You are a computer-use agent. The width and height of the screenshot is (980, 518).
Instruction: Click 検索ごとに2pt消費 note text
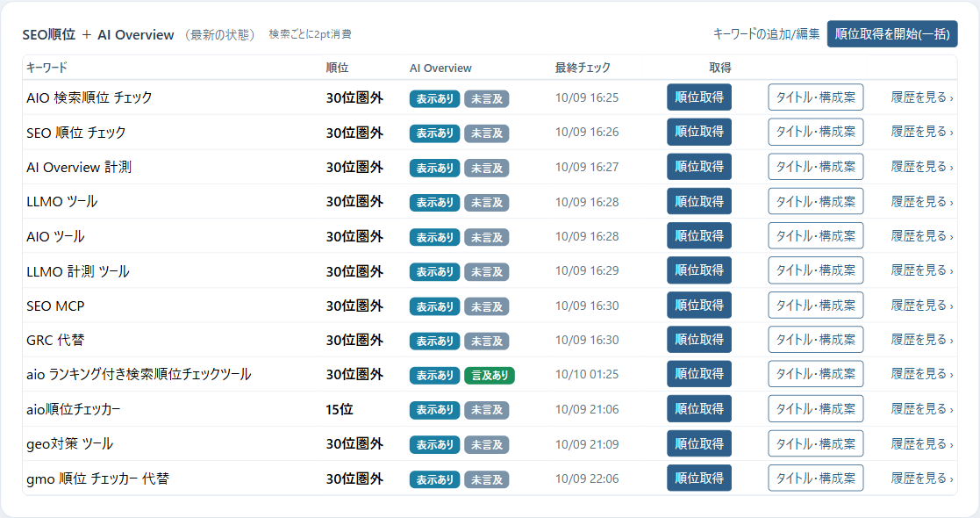pos(310,34)
